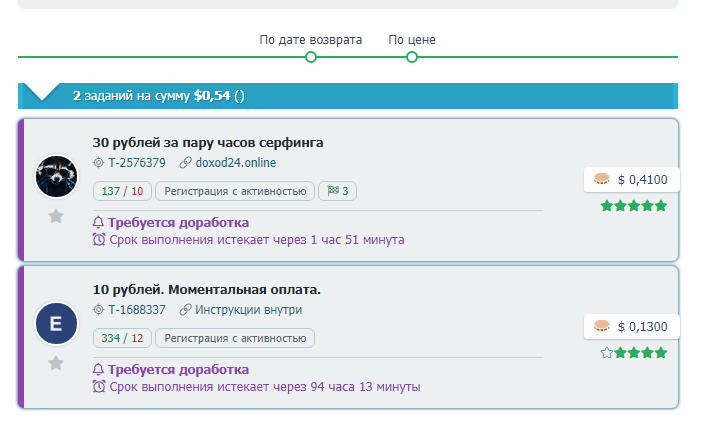704x431 pixels.
Task: Click the five green star rating of serfing task
Action: [x=634, y=206]
